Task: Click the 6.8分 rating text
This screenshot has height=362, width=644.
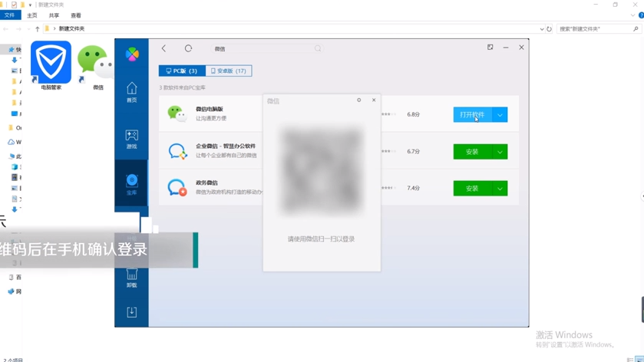Action: [413, 114]
